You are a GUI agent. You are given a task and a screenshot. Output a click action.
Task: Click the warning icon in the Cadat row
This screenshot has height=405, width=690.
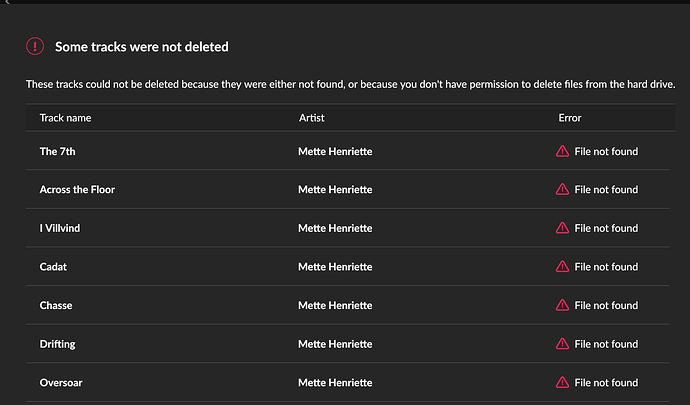click(562, 266)
